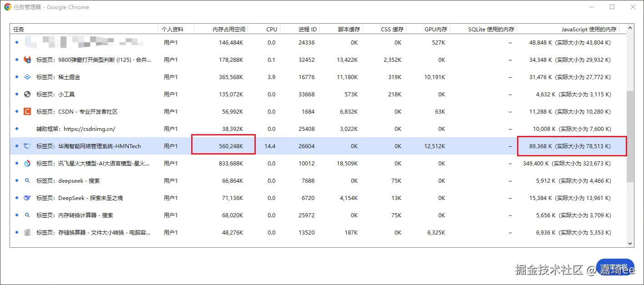644x285 pixels.
Task: Click the database icon beside 存储换算器
Action: (27, 232)
